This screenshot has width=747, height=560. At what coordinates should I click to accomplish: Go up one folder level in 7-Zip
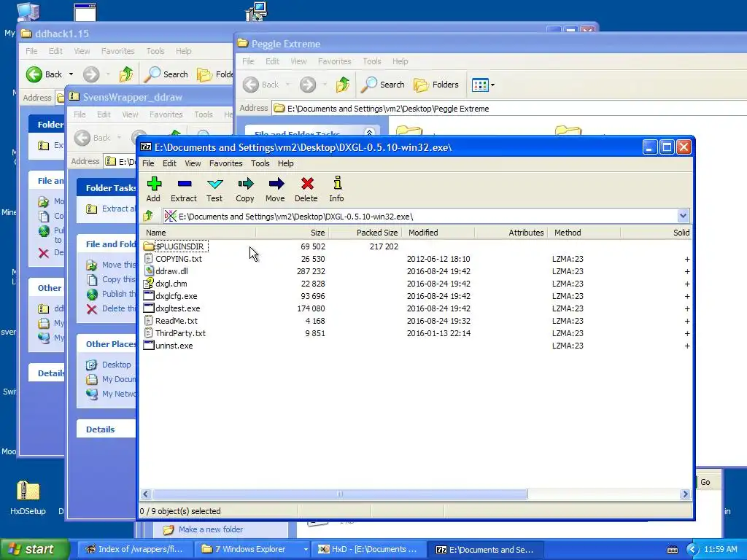(149, 216)
